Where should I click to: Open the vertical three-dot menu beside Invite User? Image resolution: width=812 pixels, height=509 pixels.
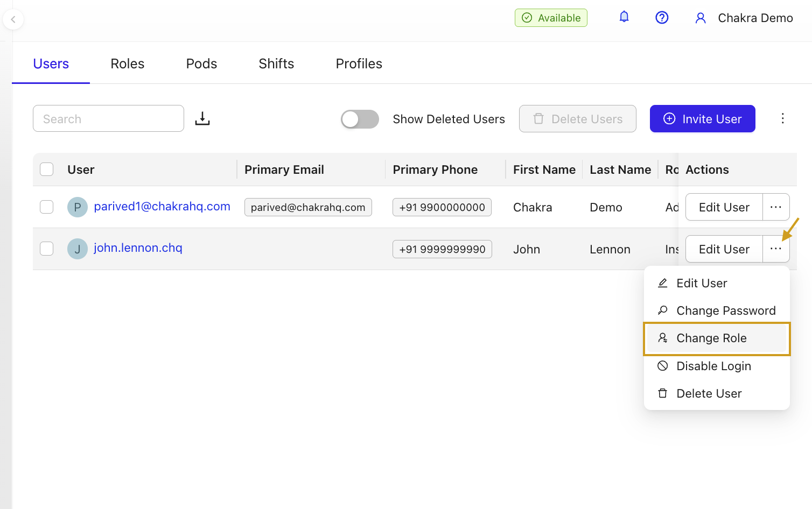(x=782, y=118)
